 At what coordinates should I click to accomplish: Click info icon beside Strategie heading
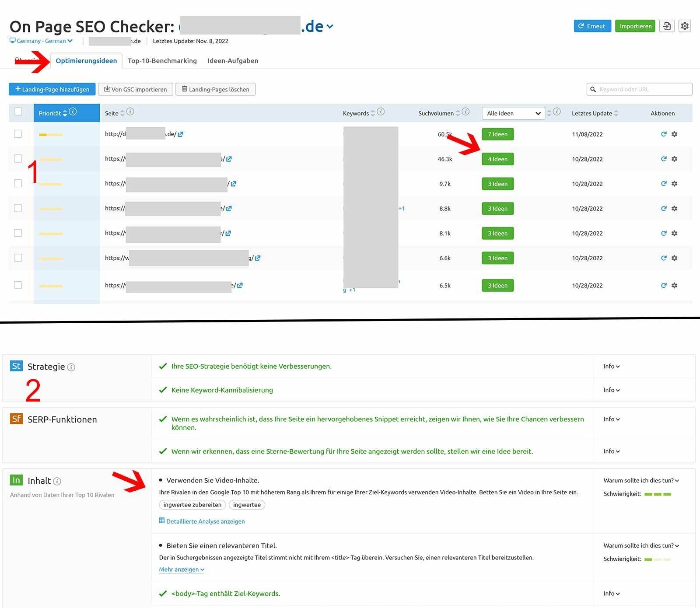tap(71, 367)
